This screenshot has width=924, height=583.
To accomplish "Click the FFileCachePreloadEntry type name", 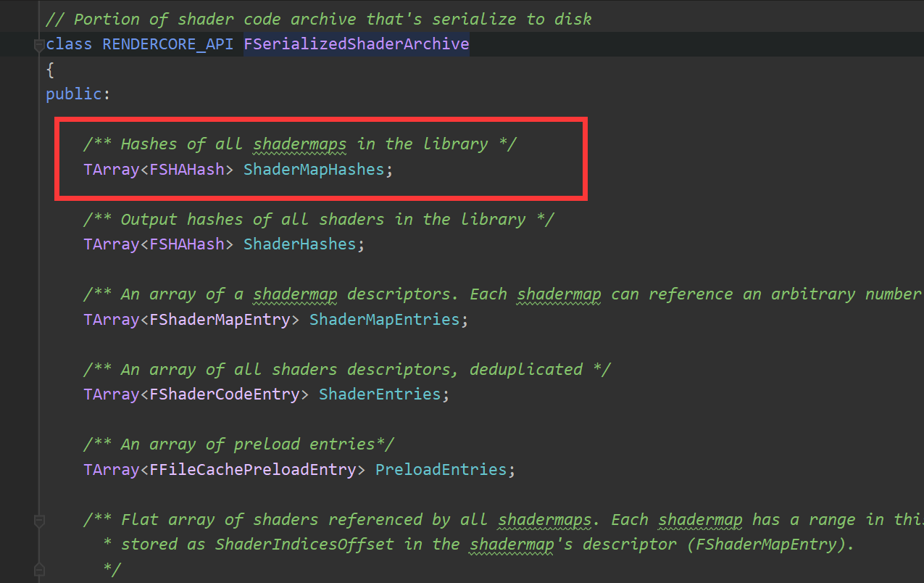I will pos(253,470).
